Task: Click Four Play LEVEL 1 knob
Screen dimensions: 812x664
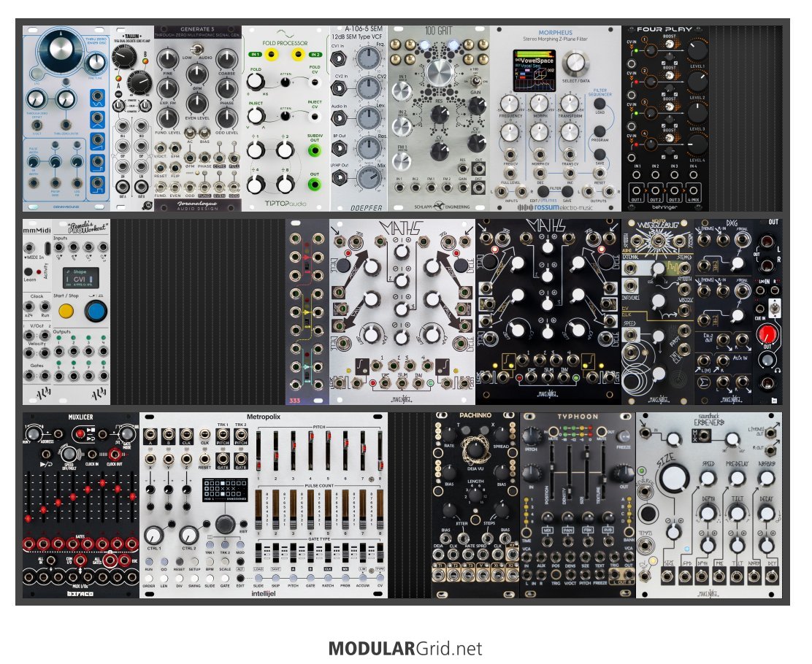Action: [x=697, y=50]
